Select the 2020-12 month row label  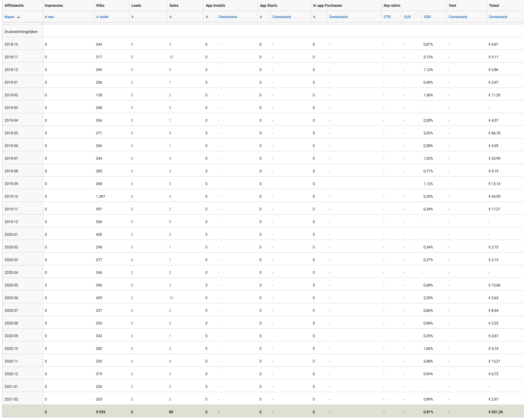(x=11, y=374)
